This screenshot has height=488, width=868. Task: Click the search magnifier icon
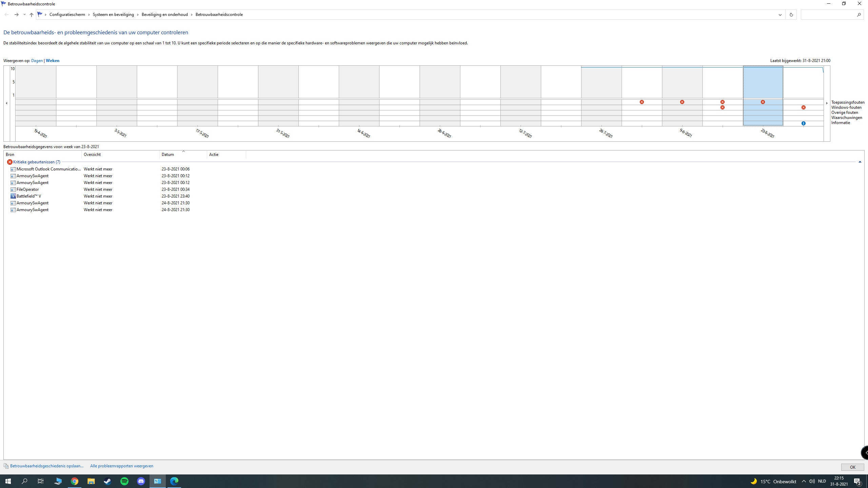tap(859, 15)
